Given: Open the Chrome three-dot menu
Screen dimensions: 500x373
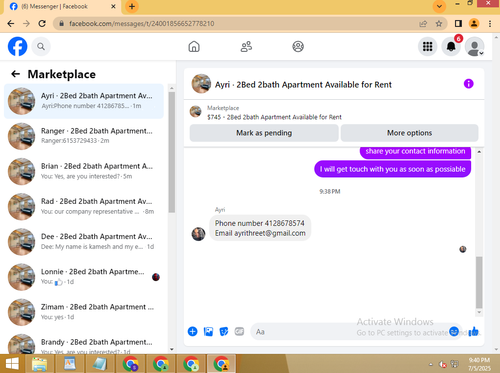Looking at the screenshot, I should point(490,24).
